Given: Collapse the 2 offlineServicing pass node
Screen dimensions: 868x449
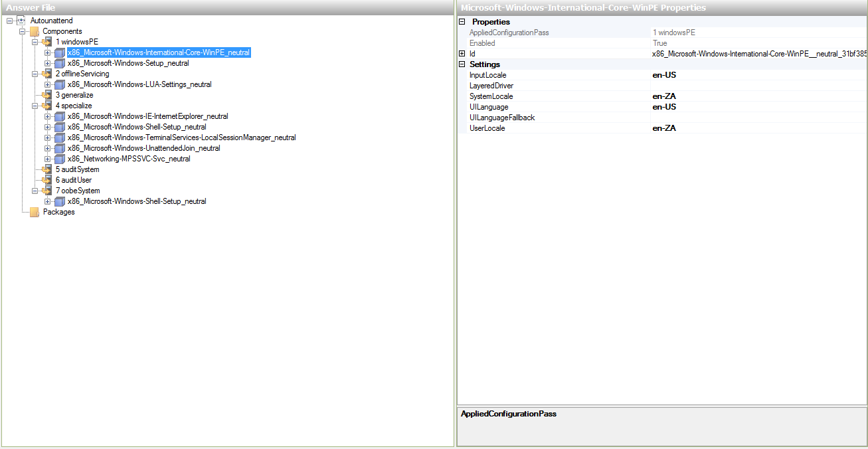Looking at the screenshot, I should coord(35,74).
